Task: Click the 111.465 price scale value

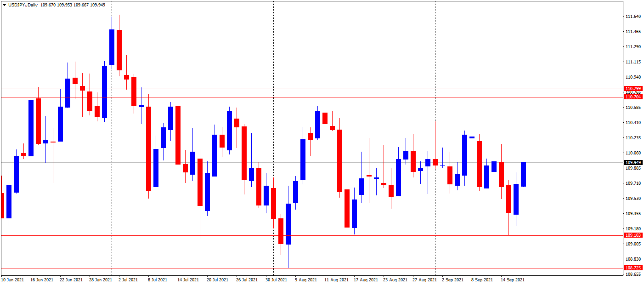Action: coord(633,32)
